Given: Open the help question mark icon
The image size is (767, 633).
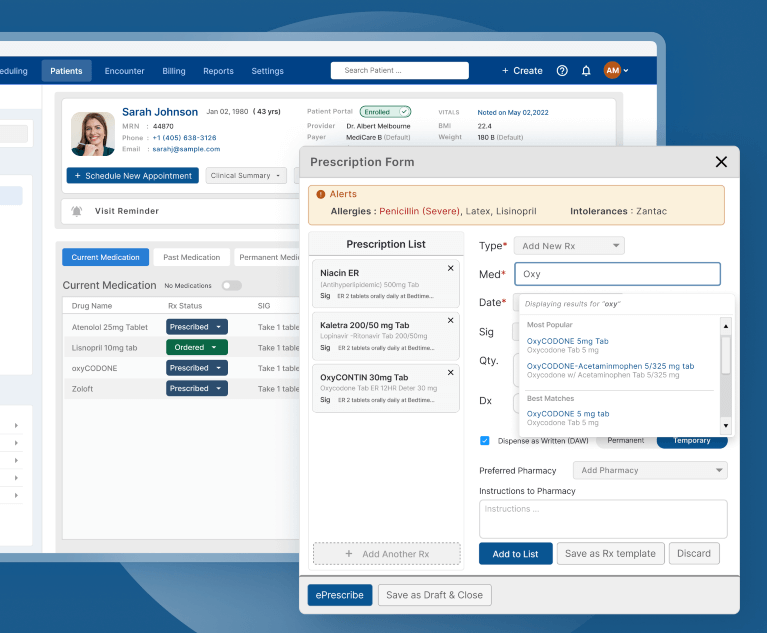Looking at the screenshot, I should [562, 71].
